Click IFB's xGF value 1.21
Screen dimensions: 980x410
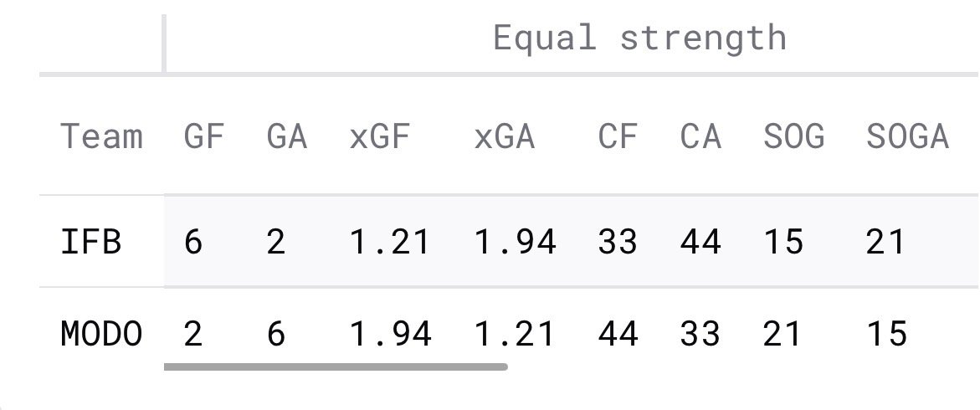click(x=390, y=242)
